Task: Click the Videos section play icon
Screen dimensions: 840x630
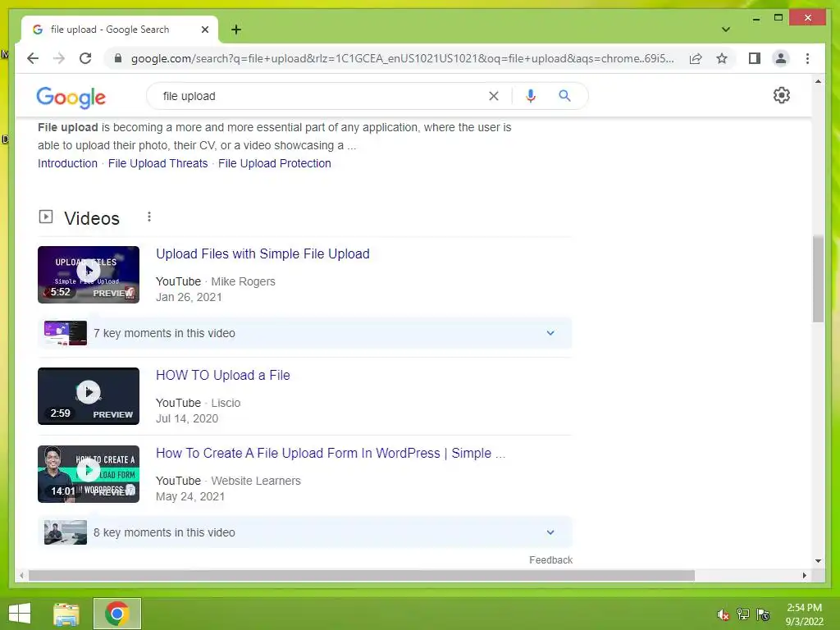Action: pos(46,217)
